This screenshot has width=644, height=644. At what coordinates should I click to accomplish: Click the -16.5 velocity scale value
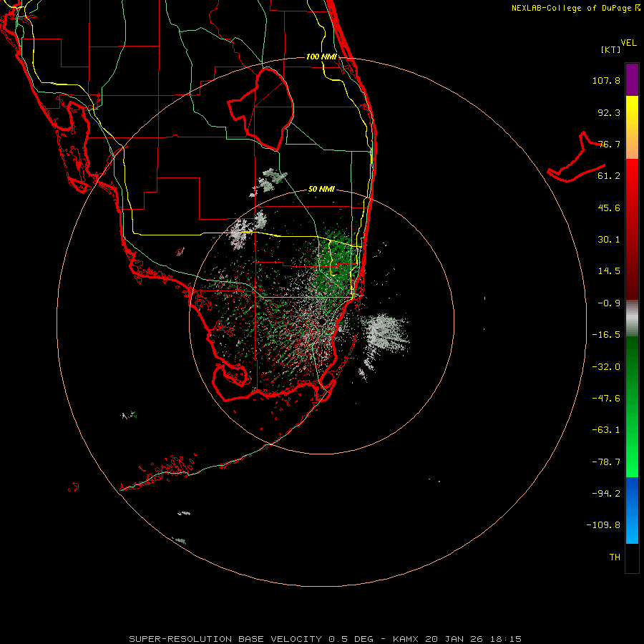click(606, 335)
